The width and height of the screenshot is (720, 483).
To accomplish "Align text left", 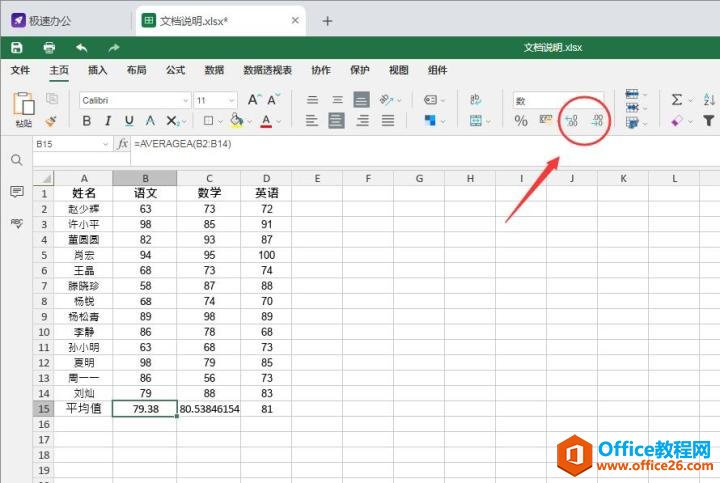I will (312, 121).
